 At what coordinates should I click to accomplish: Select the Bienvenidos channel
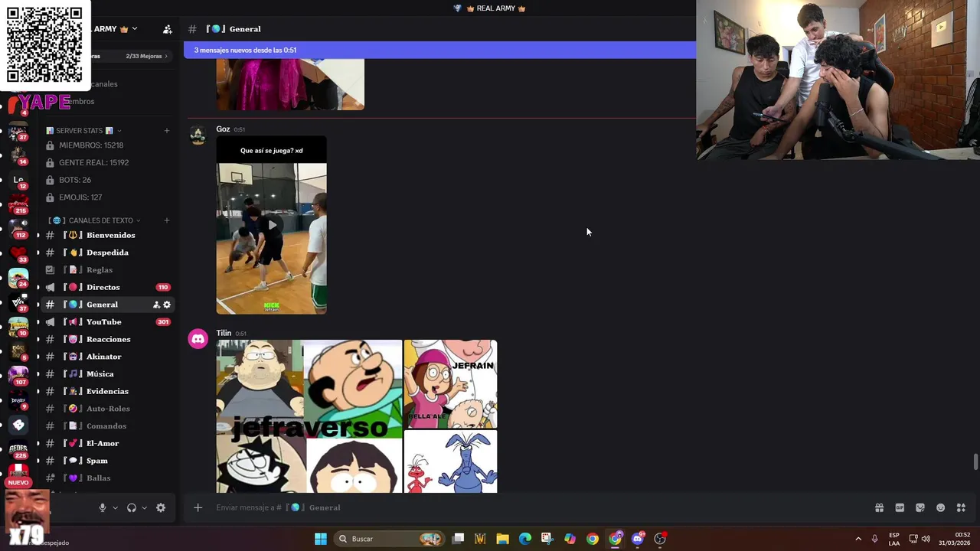[106, 235]
